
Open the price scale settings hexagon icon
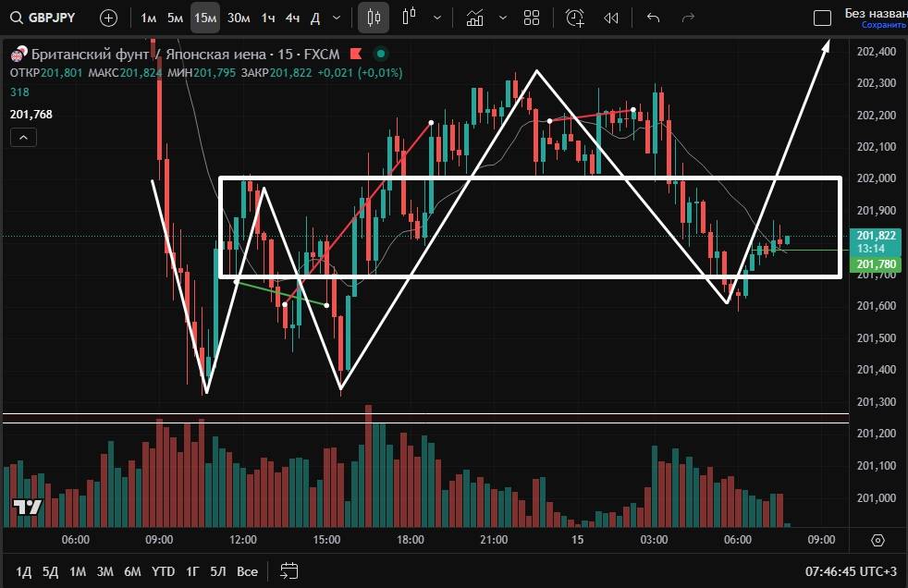click(877, 540)
